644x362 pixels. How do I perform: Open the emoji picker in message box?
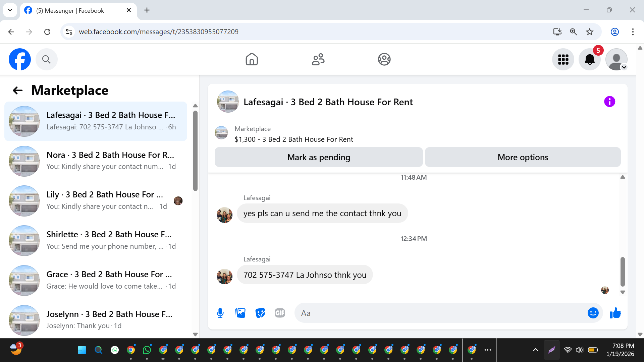click(593, 313)
